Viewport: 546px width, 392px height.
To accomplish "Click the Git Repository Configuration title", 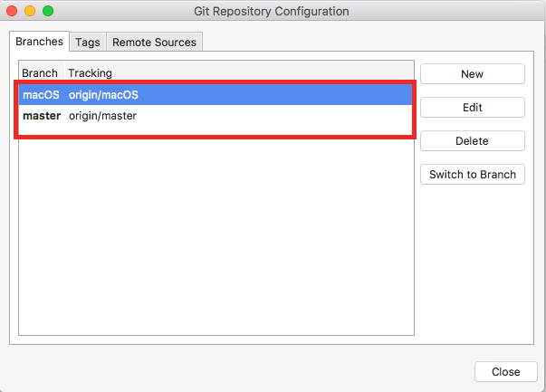I will coord(271,11).
